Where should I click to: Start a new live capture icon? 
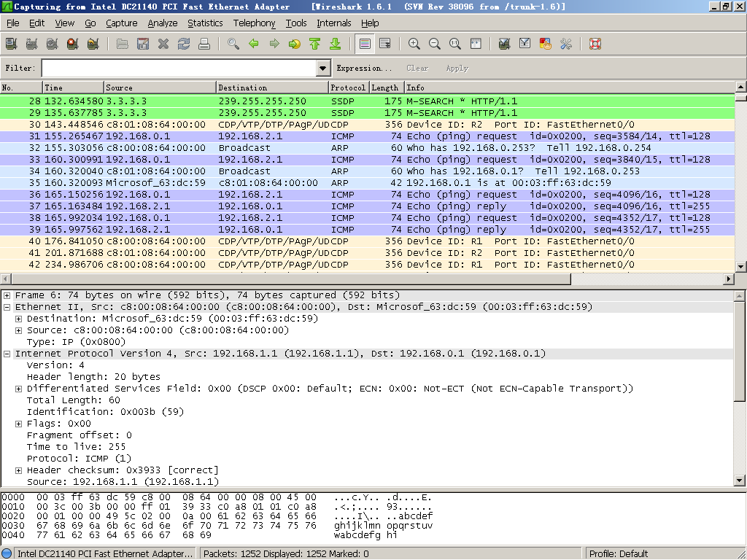[x=53, y=44]
